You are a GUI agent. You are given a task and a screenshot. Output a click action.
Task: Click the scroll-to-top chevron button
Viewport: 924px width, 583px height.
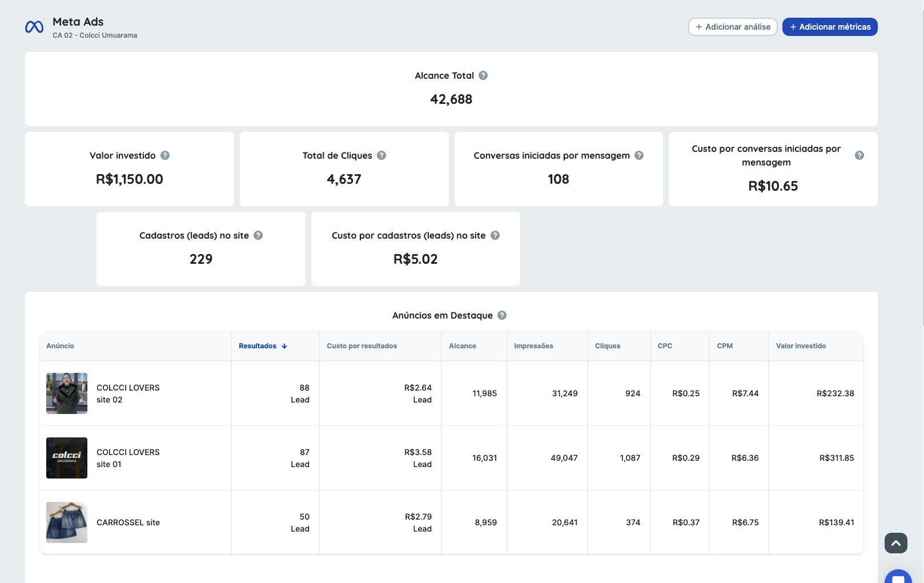point(896,543)
